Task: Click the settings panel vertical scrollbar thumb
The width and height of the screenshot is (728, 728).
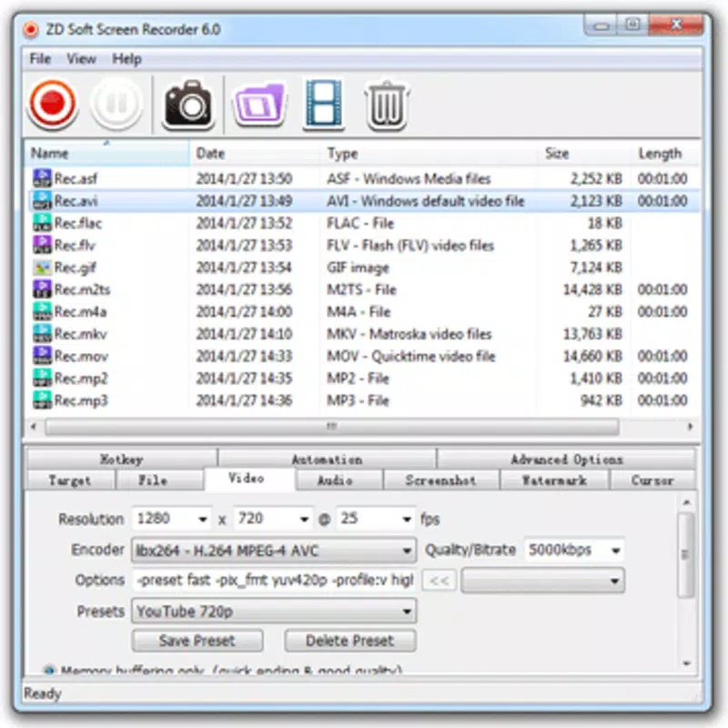Action: tap(686, 554)
